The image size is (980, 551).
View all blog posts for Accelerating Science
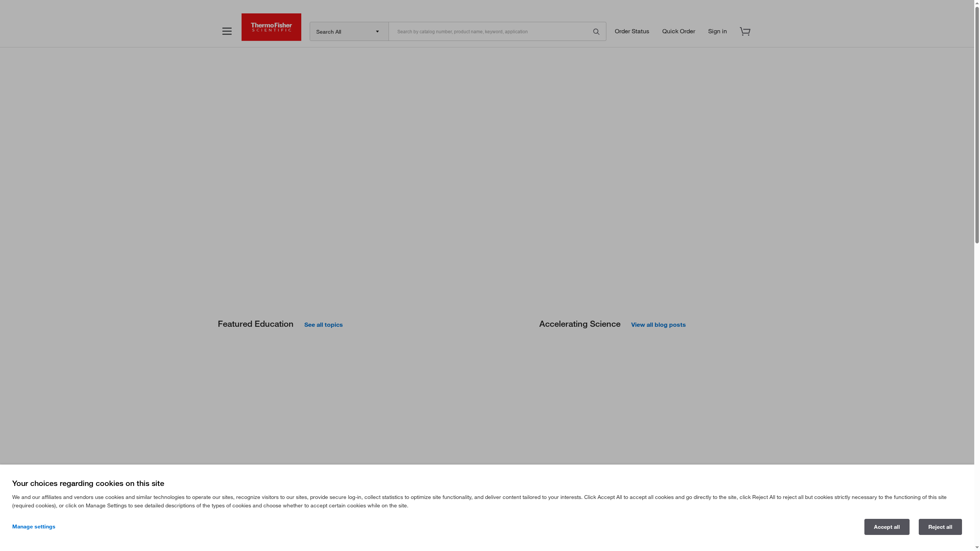coord(658,324)
